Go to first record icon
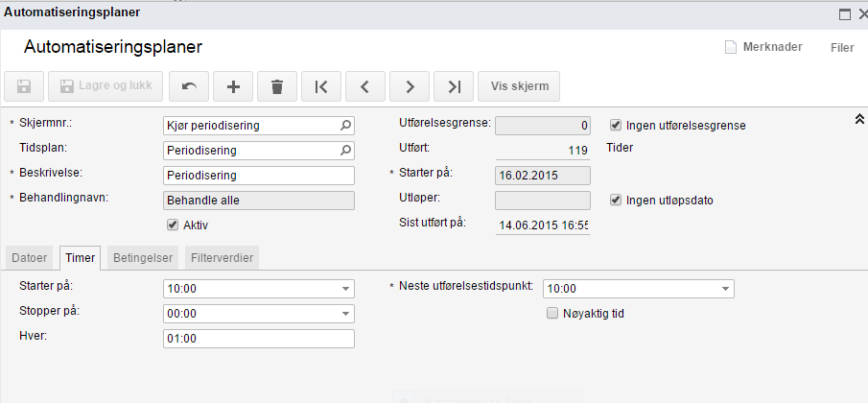This screenshot has height=403, width=868. click(321, 86)
